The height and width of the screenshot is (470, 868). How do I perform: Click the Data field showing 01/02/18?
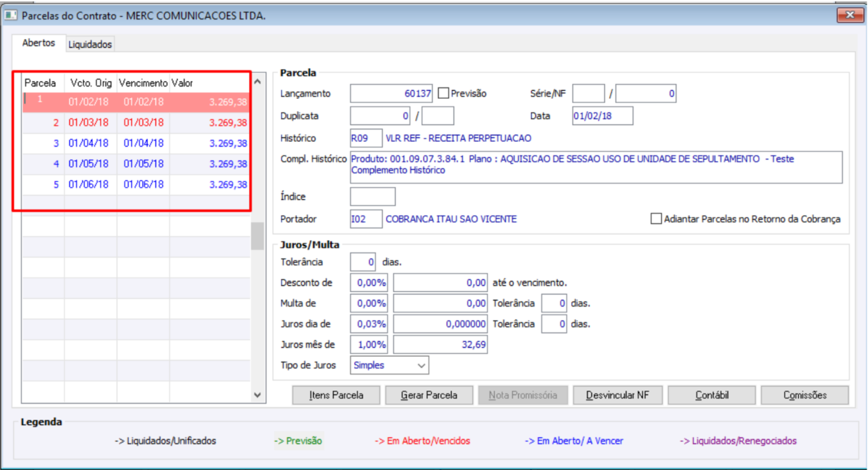click(x=603, y=116)
